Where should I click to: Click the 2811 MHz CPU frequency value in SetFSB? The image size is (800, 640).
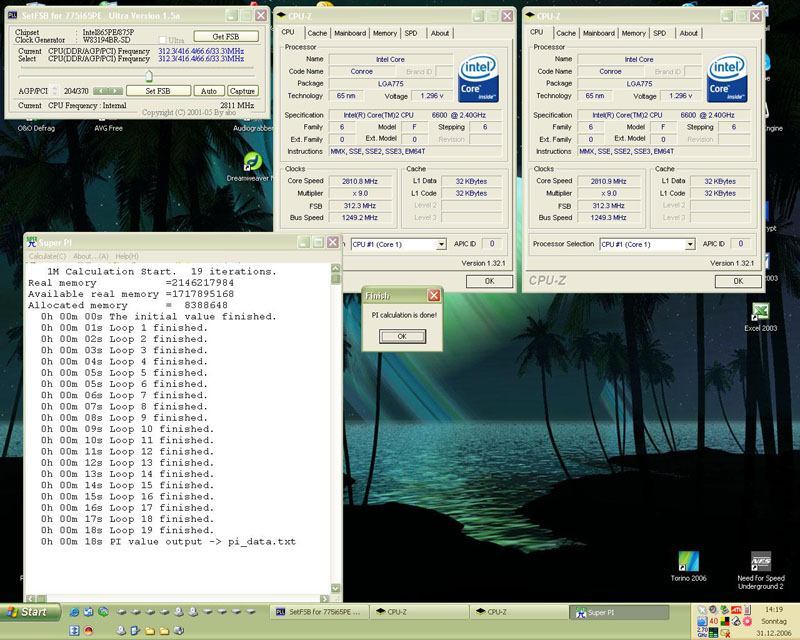[x=237, y=106]
